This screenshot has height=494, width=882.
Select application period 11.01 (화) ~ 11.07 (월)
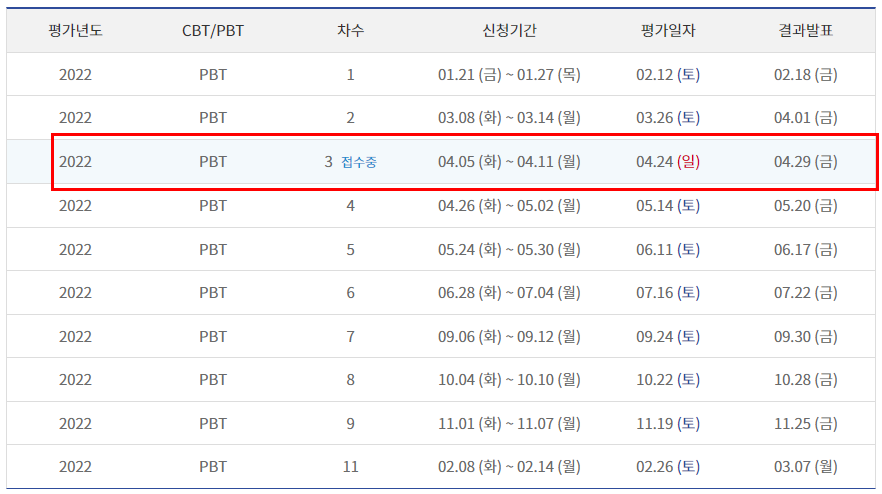509,424
